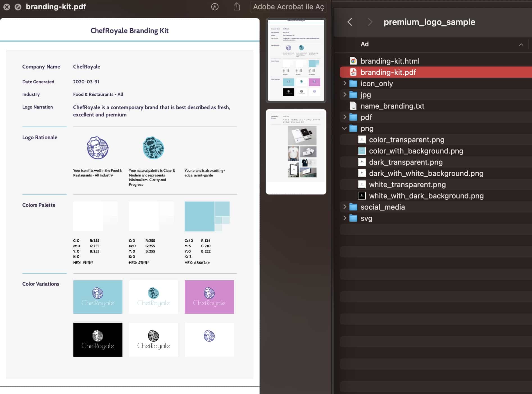This screenshot has width=532, height=394.
Task: Go back in Finder with left chevron
Action: 350,22
